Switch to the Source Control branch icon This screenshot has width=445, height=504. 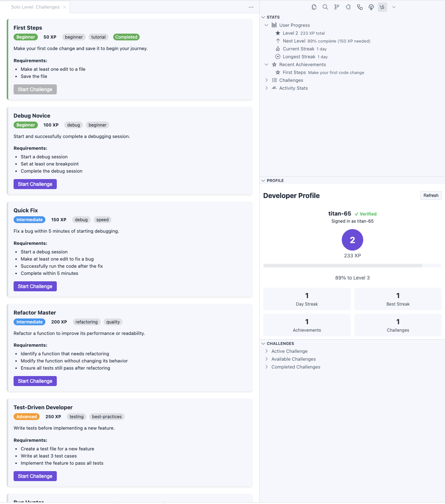pos(337,7)
